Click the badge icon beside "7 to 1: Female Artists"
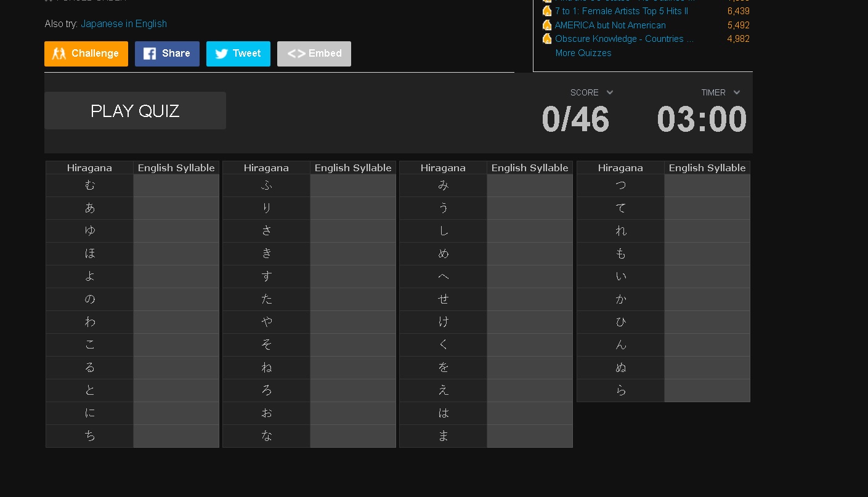868x497 pixels. point(547,10)
